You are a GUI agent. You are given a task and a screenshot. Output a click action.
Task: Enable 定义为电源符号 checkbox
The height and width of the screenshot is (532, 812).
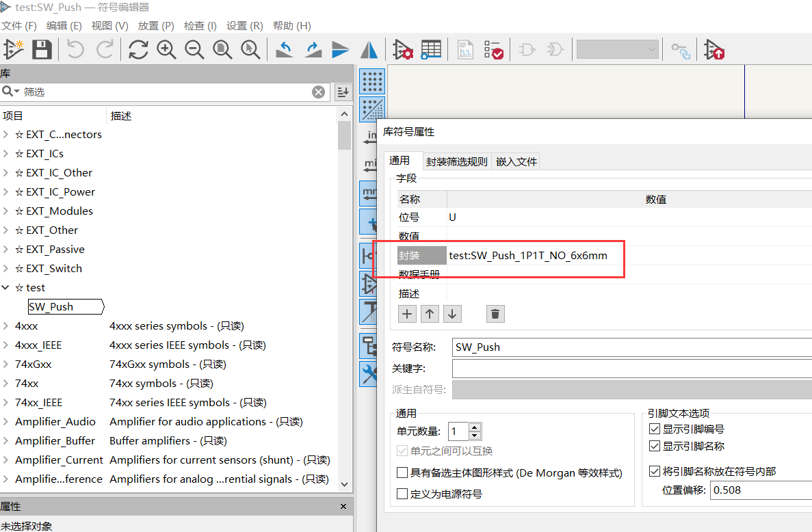402,494
